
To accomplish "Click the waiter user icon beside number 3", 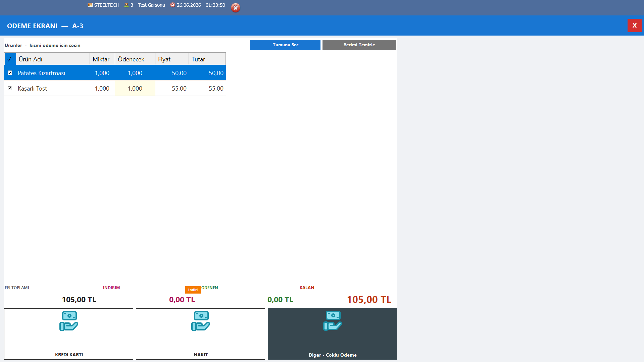I will pos(127,5).
